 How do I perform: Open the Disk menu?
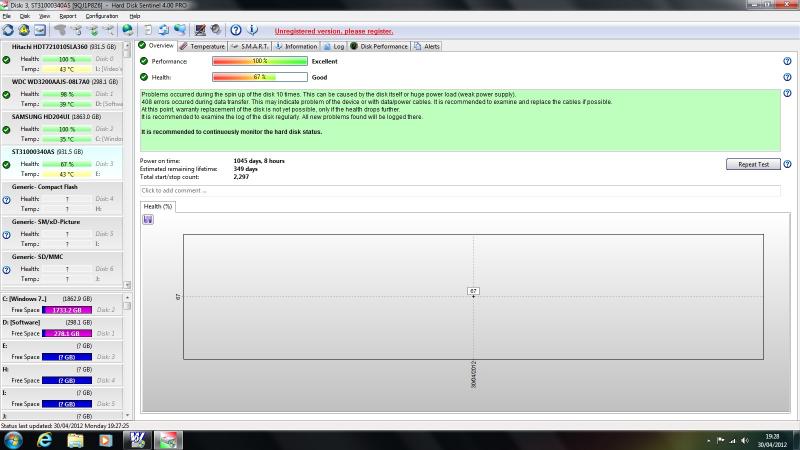coord(24,16)
